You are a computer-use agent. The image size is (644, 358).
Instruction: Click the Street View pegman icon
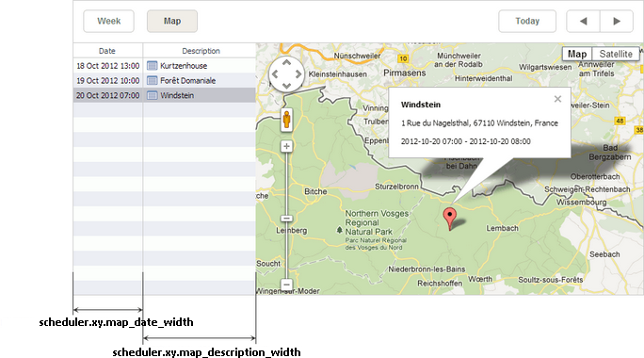pos(286,120)
